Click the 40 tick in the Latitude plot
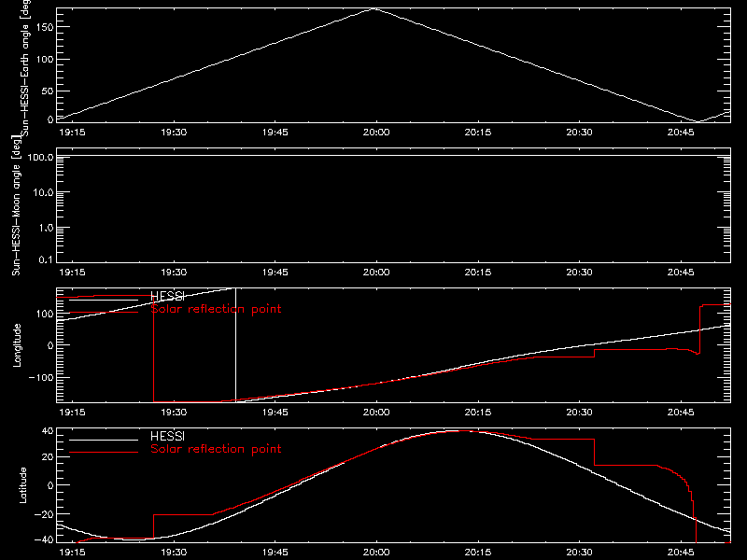 pyautogui.click(x=49, y=431)
